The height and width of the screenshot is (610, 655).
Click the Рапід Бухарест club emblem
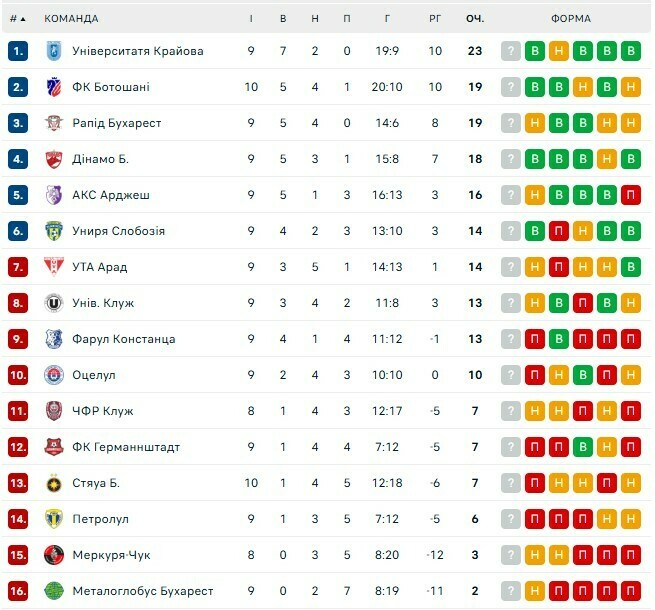(x=54, y=123)
